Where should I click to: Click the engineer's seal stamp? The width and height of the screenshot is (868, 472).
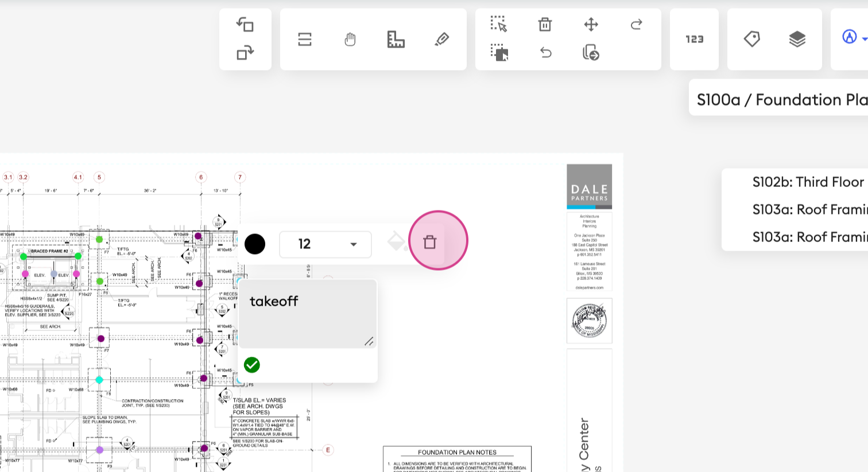coord(590,321)
